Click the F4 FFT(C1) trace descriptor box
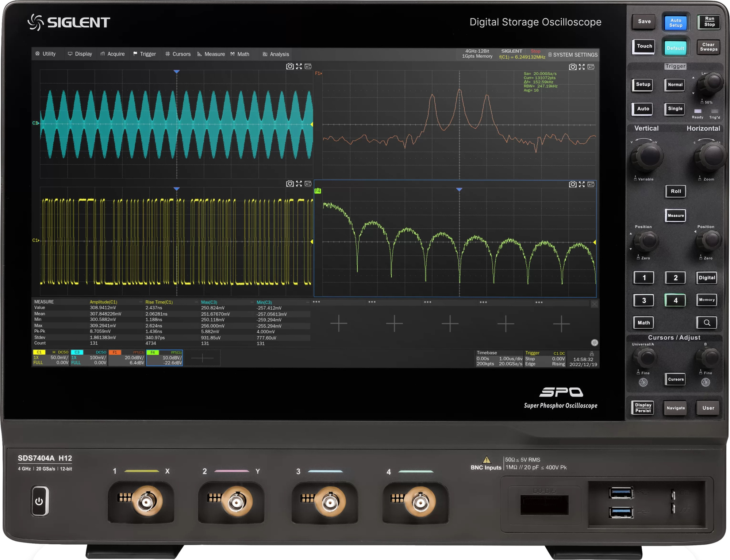 (165, 358)
